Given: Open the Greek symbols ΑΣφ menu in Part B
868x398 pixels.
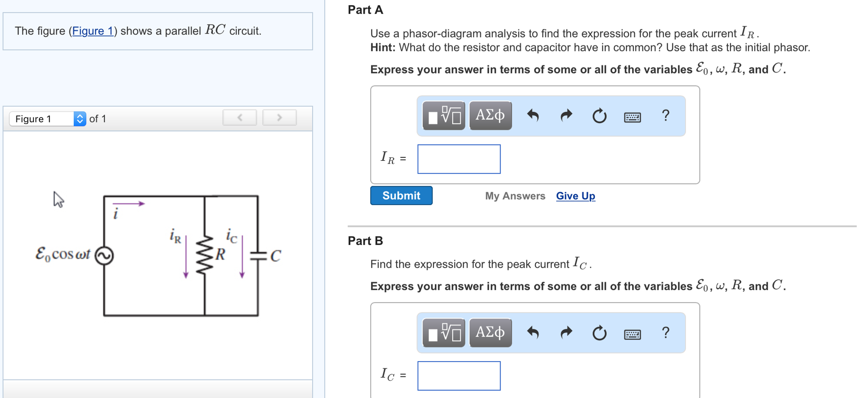Looking at the screenshot, I should 490,333.
